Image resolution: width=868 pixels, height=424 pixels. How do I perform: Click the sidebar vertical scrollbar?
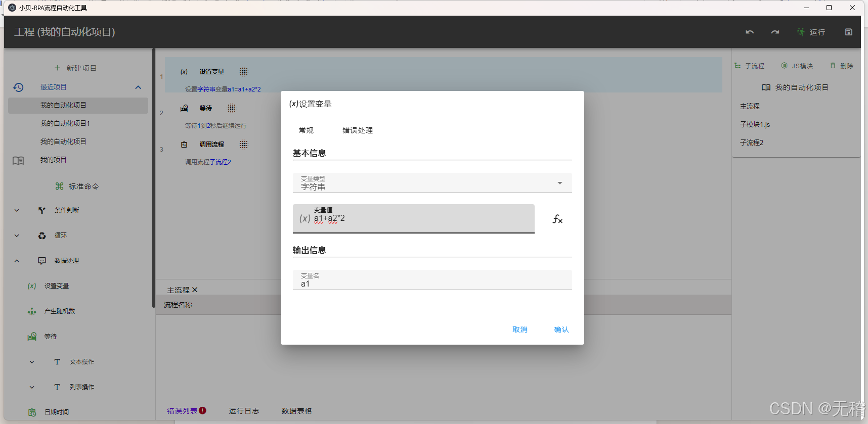tap(153, 178)
